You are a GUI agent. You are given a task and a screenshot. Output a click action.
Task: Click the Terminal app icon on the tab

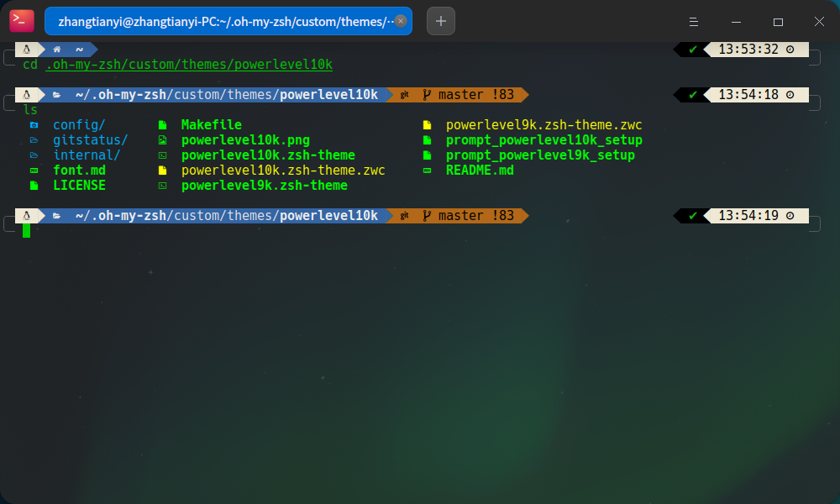21,20
